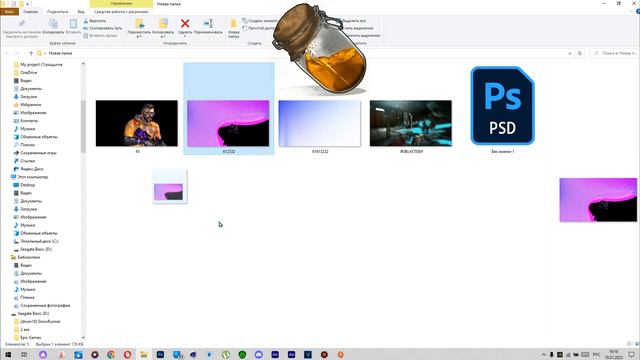
Task: Click the Refresh button beside the address bar
Action: tap(580, 53)
